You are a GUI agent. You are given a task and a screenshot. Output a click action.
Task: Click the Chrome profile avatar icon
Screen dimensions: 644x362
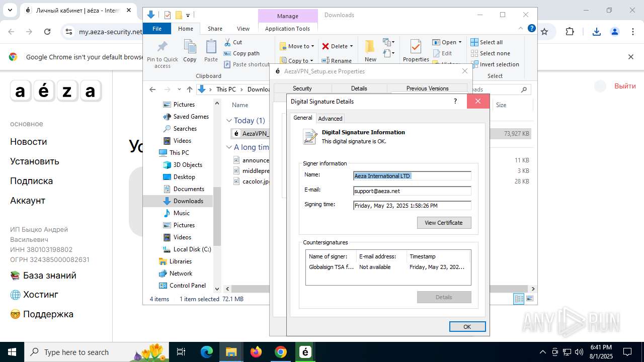[x=615, y=32]
